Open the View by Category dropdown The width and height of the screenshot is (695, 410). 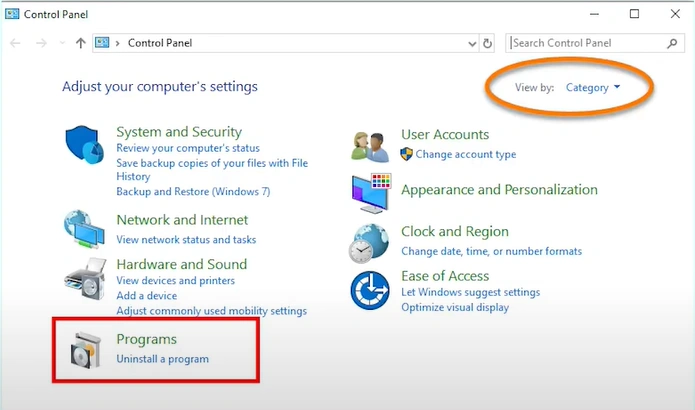[x=593, y=87]
